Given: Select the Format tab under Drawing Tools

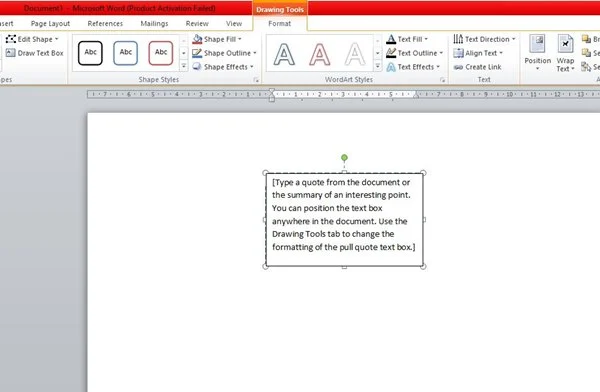Looking at the screenshot, I should 280,23.
